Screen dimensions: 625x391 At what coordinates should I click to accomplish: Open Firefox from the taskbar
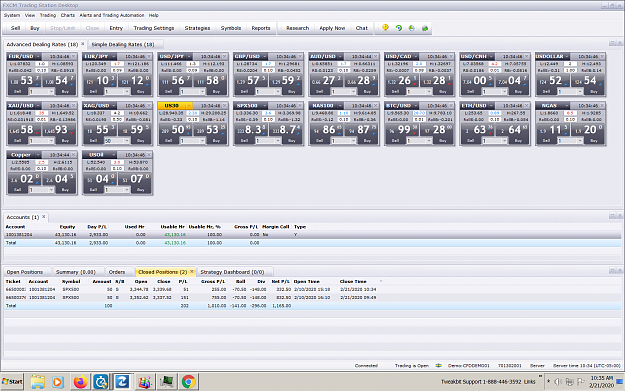point(81,382)
